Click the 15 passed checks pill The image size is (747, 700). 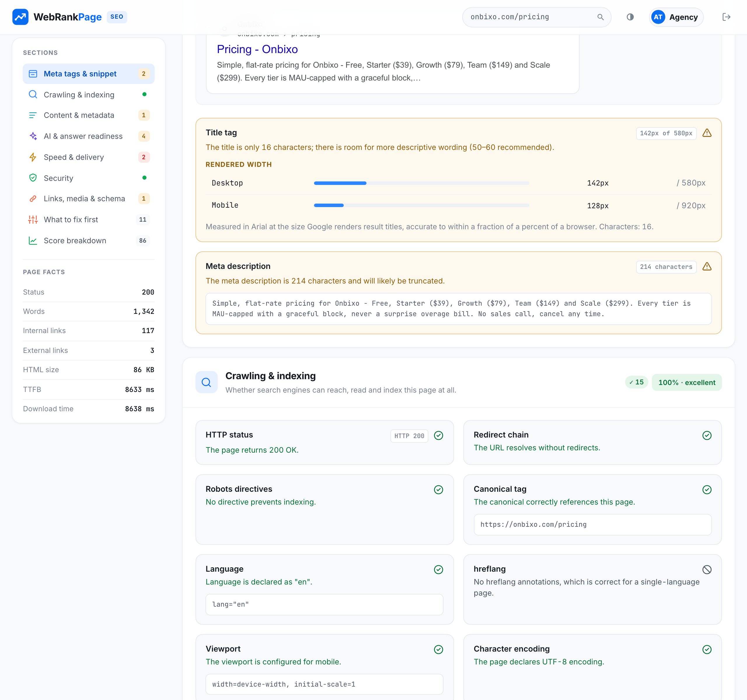click(x=636, y=382)
